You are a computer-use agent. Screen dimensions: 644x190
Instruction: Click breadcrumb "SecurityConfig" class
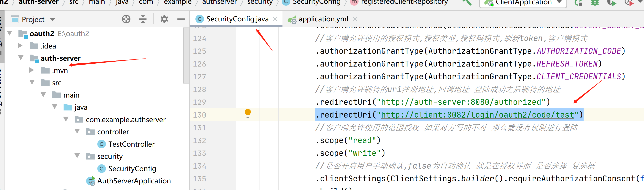click(316, 3)
